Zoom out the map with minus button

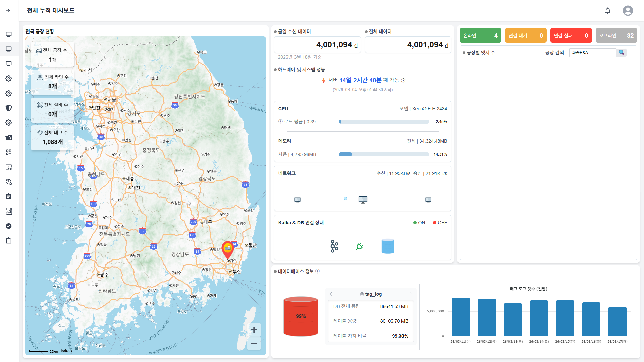254,343
